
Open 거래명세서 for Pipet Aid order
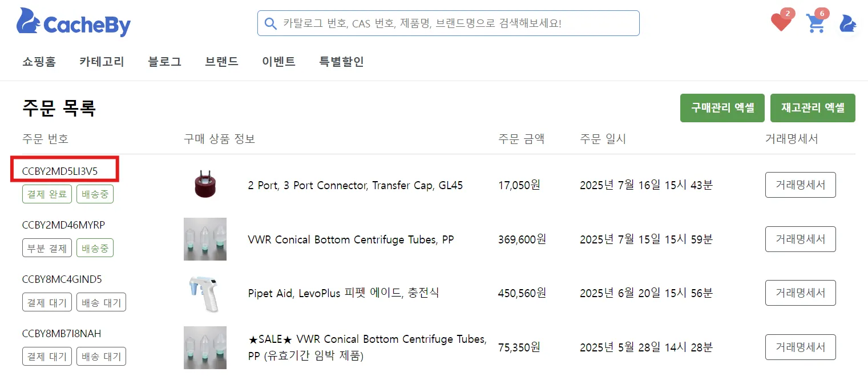(x=800, y=293)
